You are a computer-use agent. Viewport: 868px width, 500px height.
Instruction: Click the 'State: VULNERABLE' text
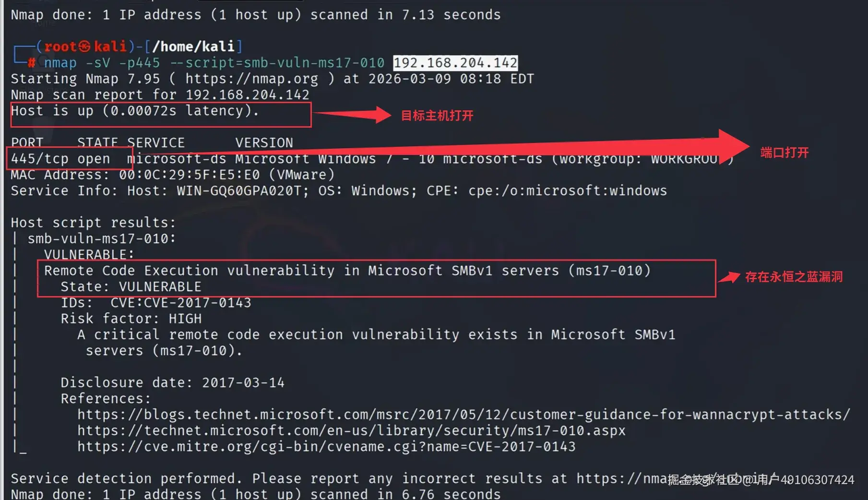click(131, 287)
